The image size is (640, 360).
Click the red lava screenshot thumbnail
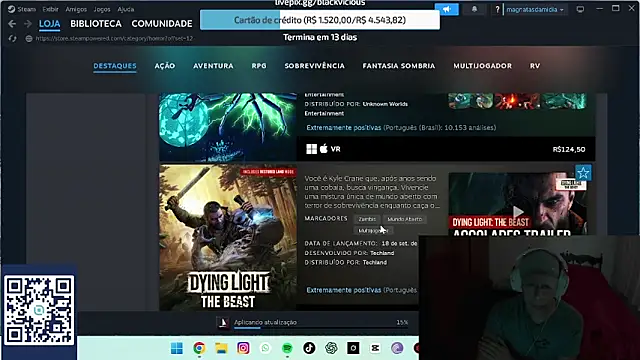(517, 101)
